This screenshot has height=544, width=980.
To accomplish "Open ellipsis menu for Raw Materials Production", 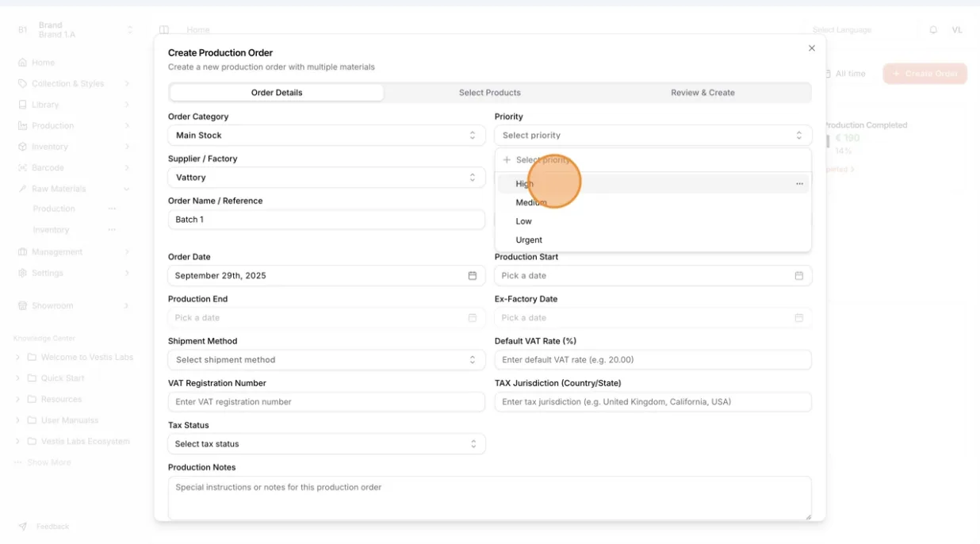I will point(112,209).
